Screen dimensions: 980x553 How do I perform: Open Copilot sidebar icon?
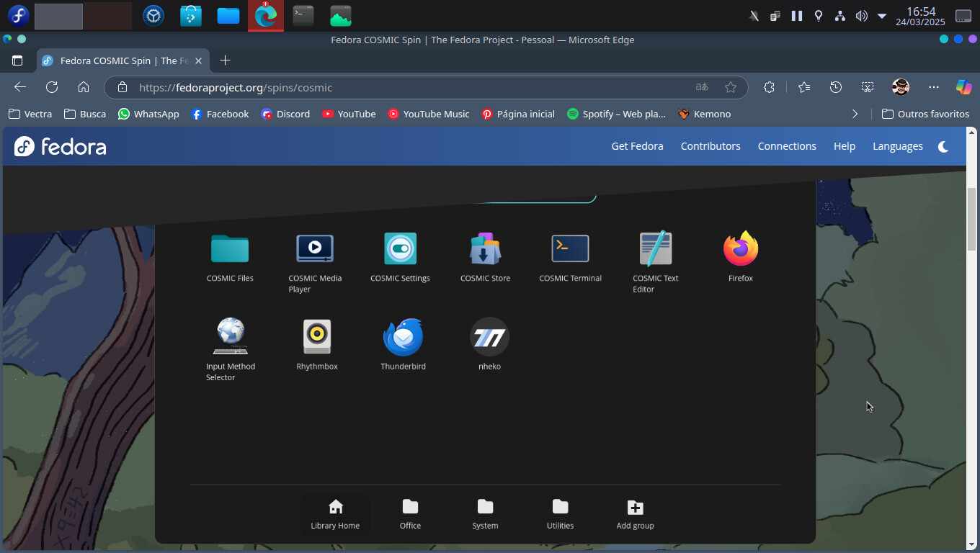[x=964, y=87]
